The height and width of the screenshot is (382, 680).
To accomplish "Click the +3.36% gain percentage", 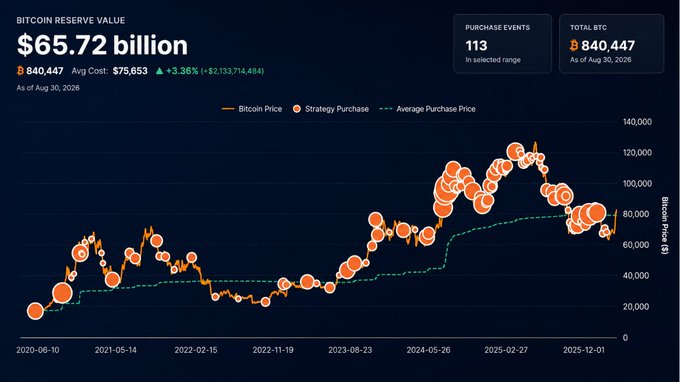I will pos(182,71).
